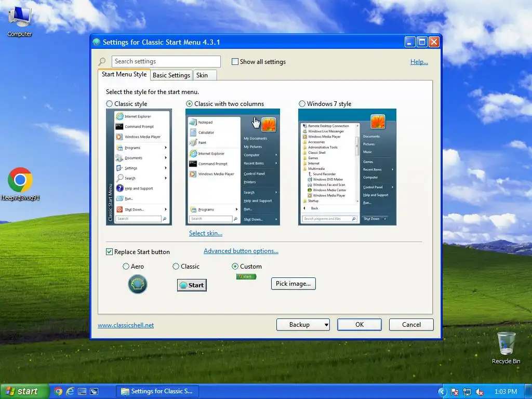Open the Skin tab
The height and width of the screenshot is (399, 532).
[205, 75]
